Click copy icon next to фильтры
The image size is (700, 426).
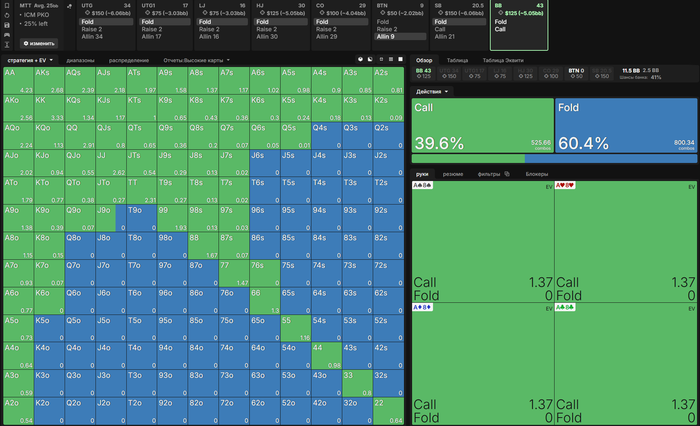(x=507, y=174)
